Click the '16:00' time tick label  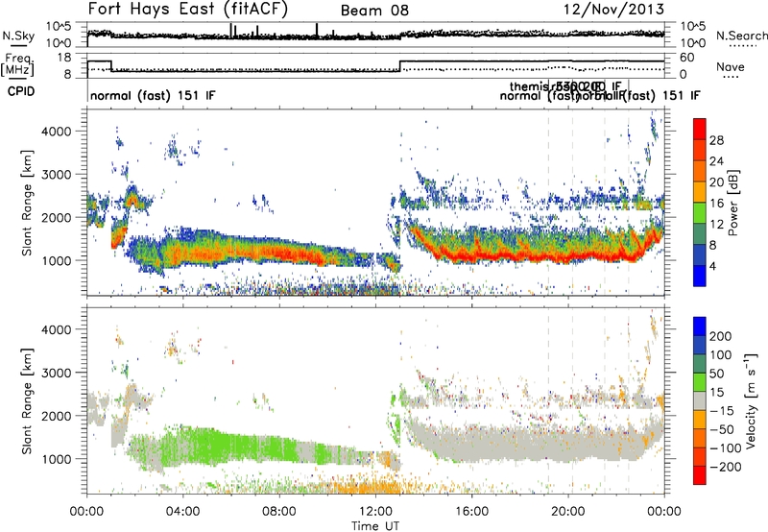tap(471, 512)
